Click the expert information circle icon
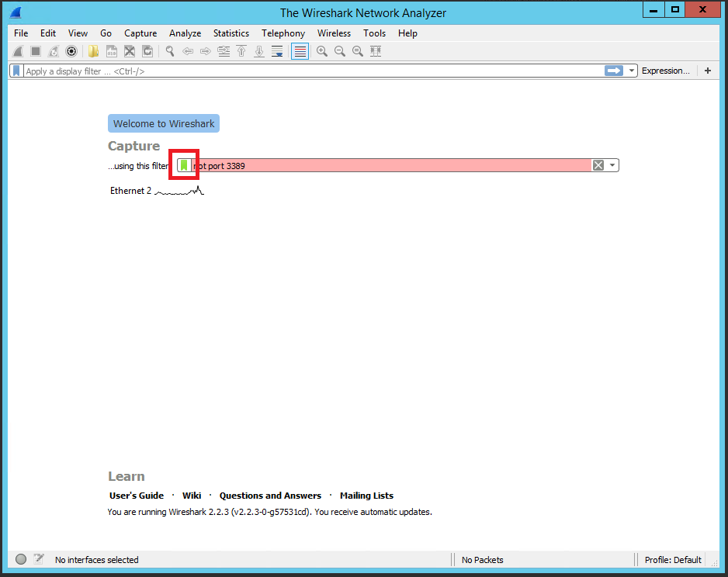The height and width of the screenshot is (577, 728). pos(21,559)
